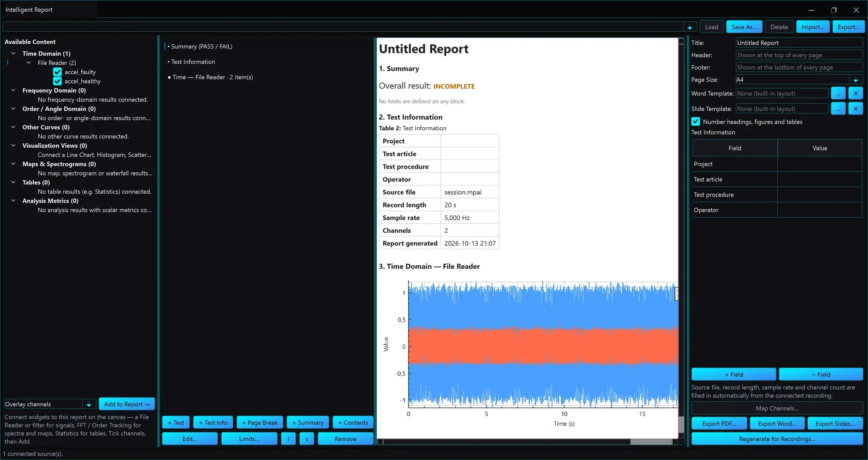Insert a Page Break block
The width and height of the screenshot is (868, 460).
(260, 422)
